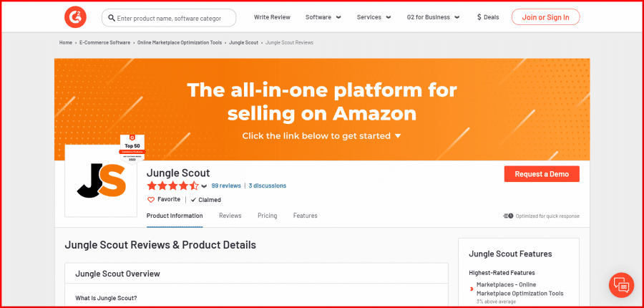Open the live chat bubble icon

[621, 284]
